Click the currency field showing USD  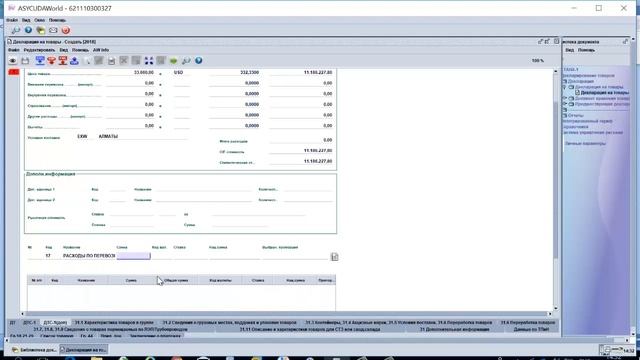coord(182,73)
